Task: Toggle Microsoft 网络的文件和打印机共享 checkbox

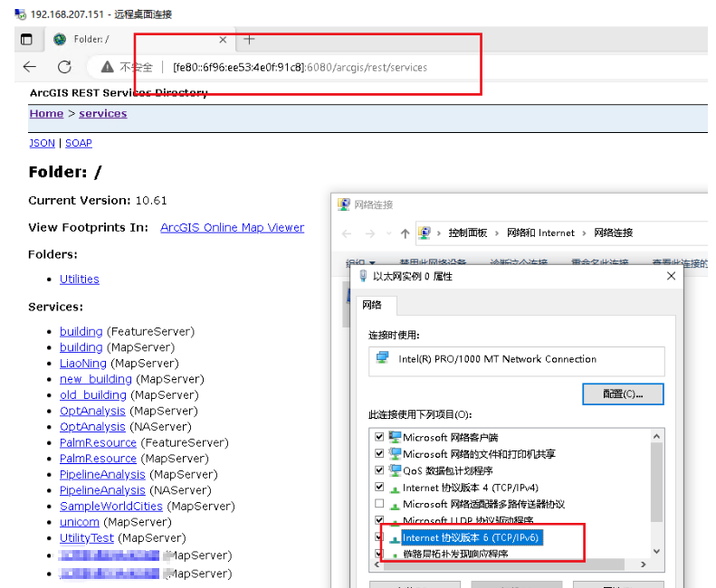Action: (x=379, y=453)
